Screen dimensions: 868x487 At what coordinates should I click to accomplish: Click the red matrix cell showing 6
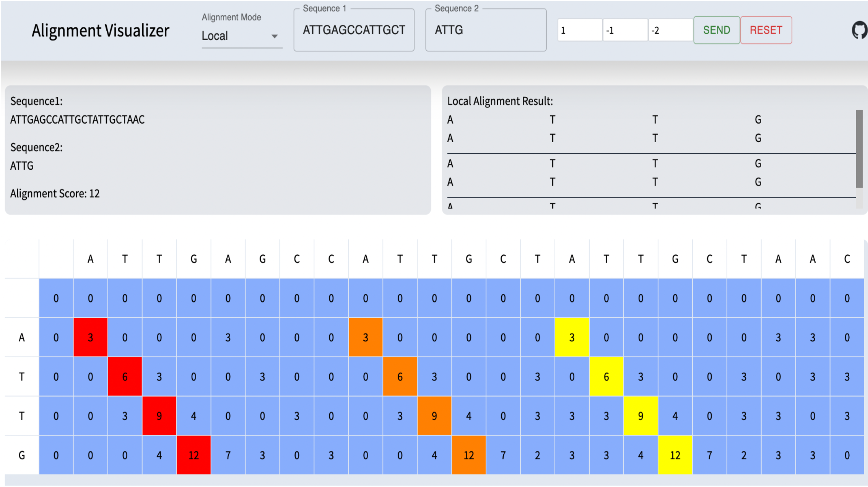125,377
